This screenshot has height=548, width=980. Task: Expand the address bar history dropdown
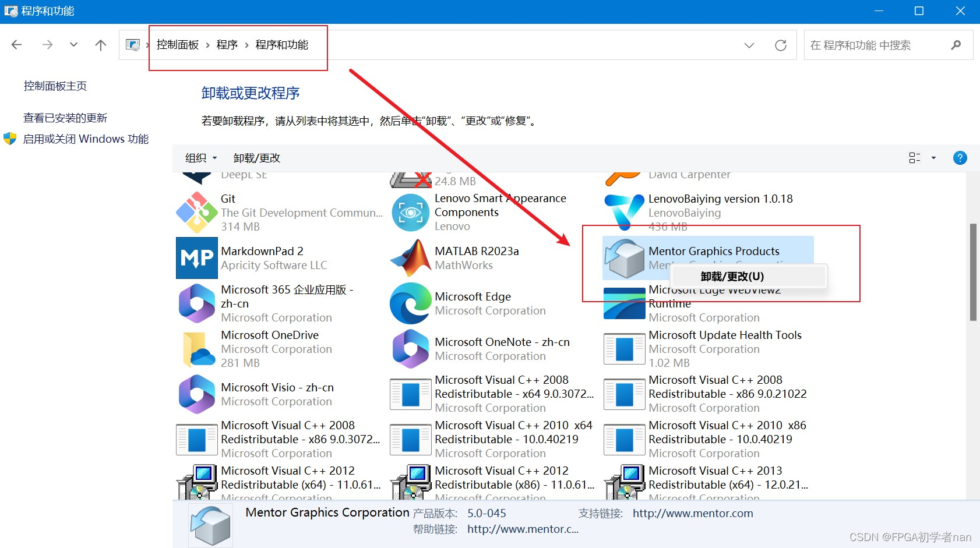click(749, 45)
